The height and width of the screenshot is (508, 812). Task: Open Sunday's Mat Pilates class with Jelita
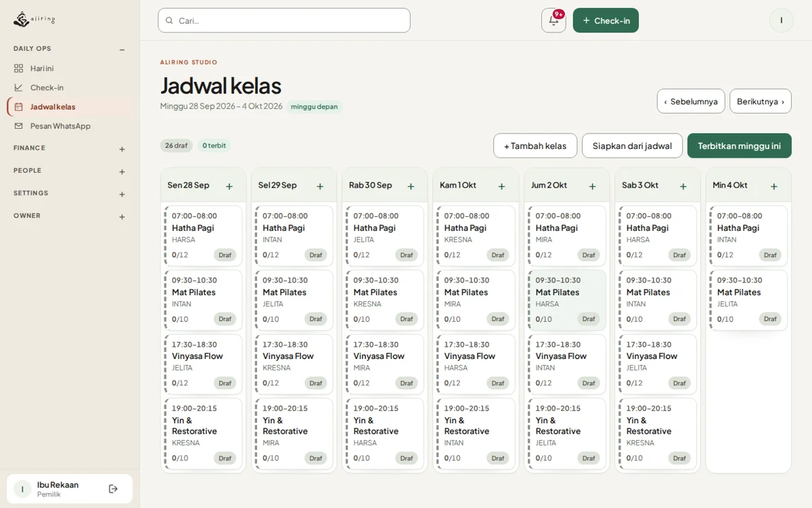pyautogui.click(x=748, y=300)
